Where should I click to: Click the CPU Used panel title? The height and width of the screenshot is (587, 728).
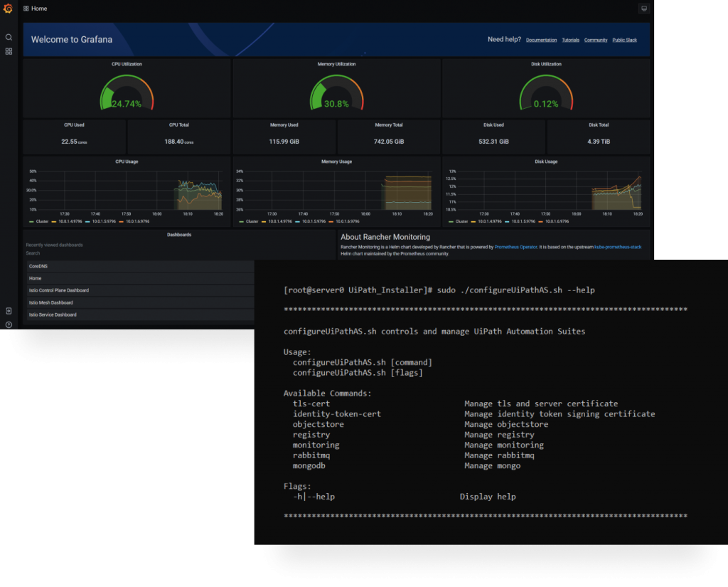point(74,125)
